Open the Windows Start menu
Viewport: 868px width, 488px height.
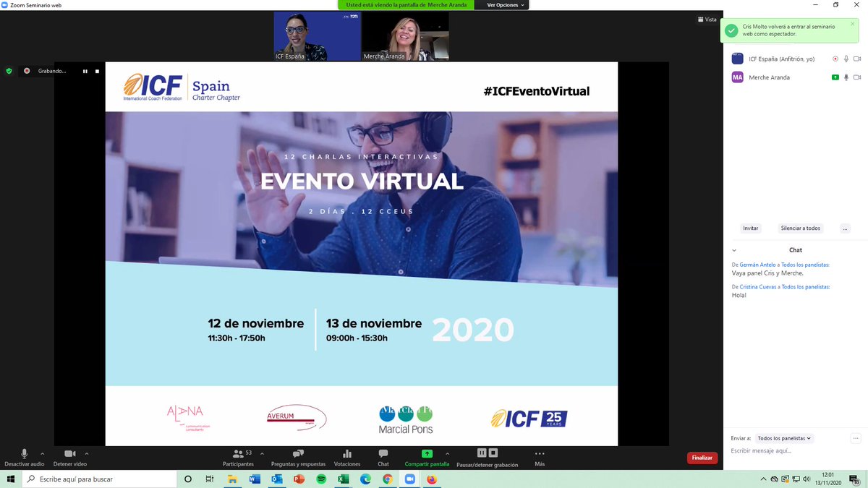click(x=11, y=479)
